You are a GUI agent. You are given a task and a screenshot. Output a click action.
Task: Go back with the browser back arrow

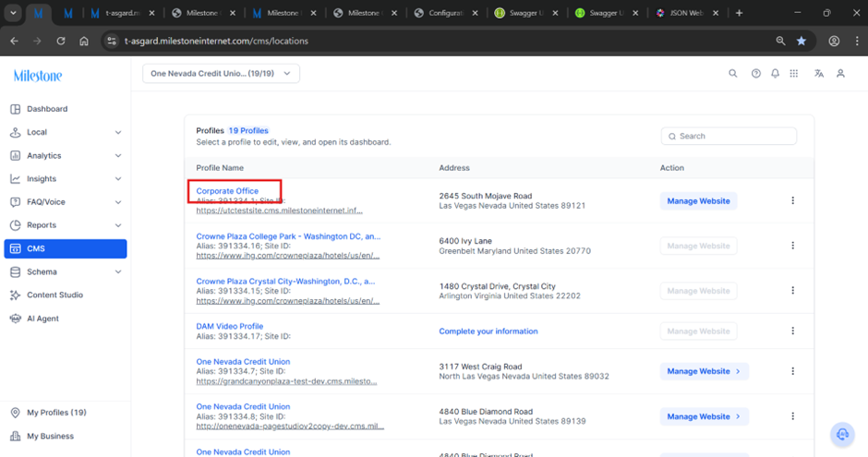[15, 41]
